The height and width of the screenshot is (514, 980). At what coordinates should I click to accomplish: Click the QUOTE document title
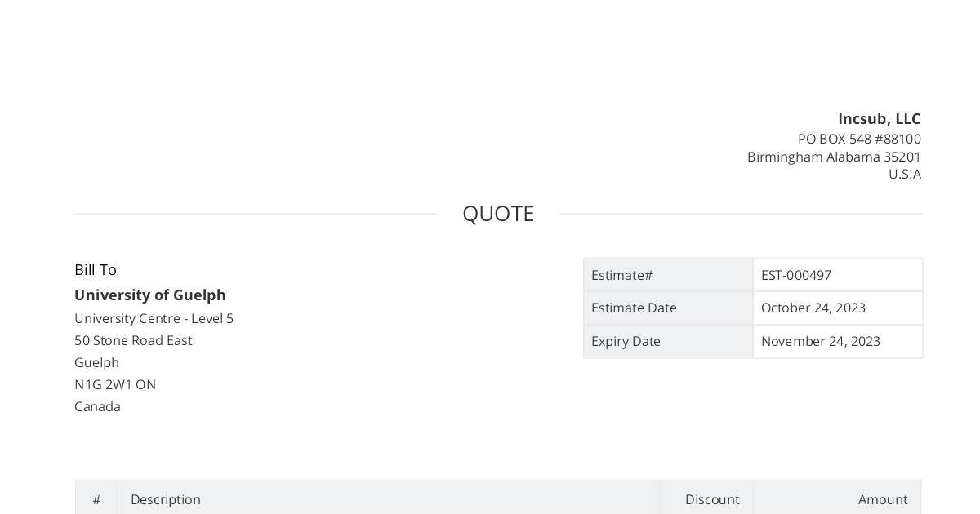click(498, 214)
